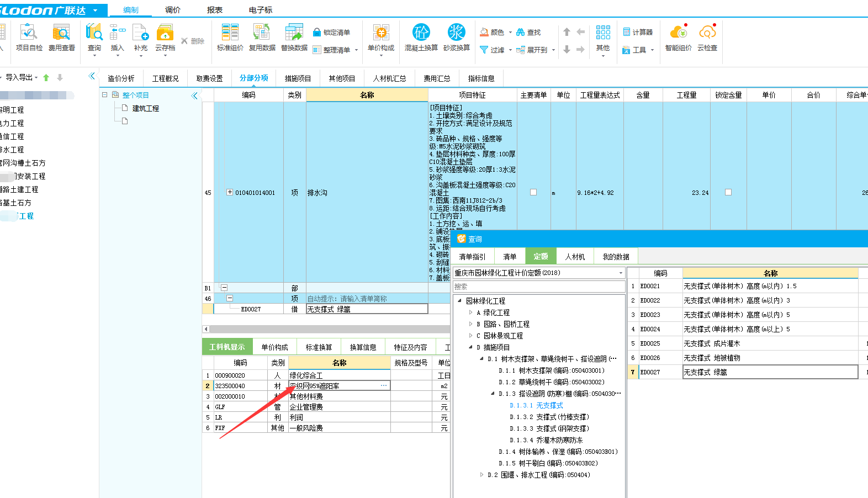This screenshot has width=868, height=498.
Task: Select D.1.1 树木支撑架 tree item
Action: pos(552,370)
